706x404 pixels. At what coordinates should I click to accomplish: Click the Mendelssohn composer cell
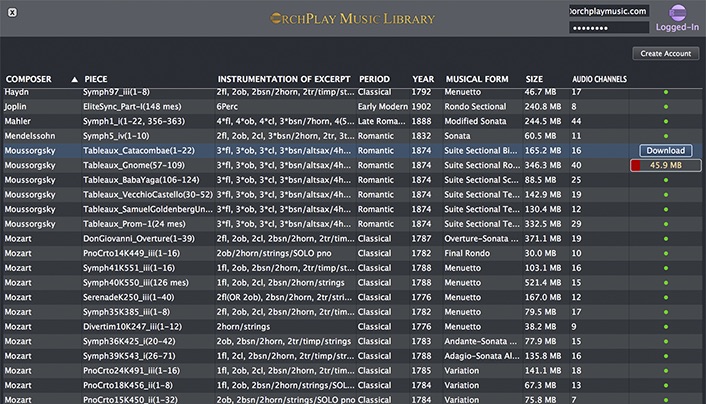point(30,136)
